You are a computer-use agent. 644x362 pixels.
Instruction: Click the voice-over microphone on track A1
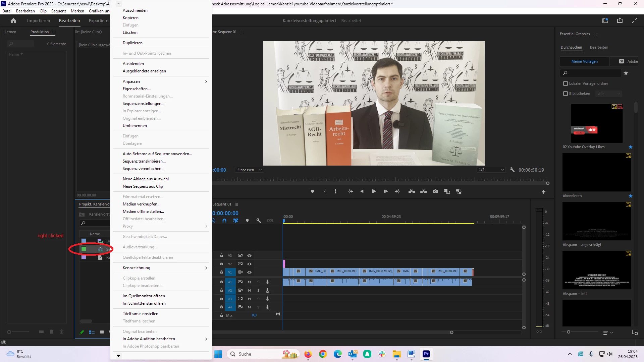click(267, 282)
